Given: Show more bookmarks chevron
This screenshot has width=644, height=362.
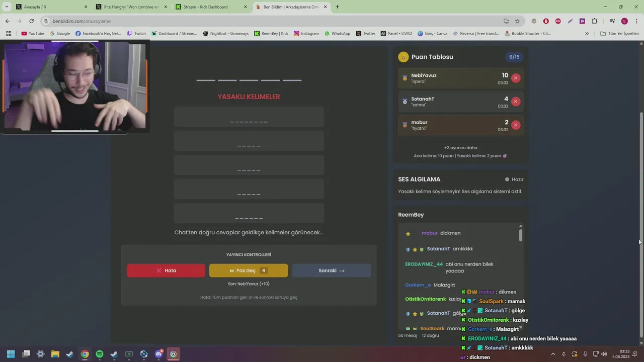Looking at the screenshot, I should 587,34.
